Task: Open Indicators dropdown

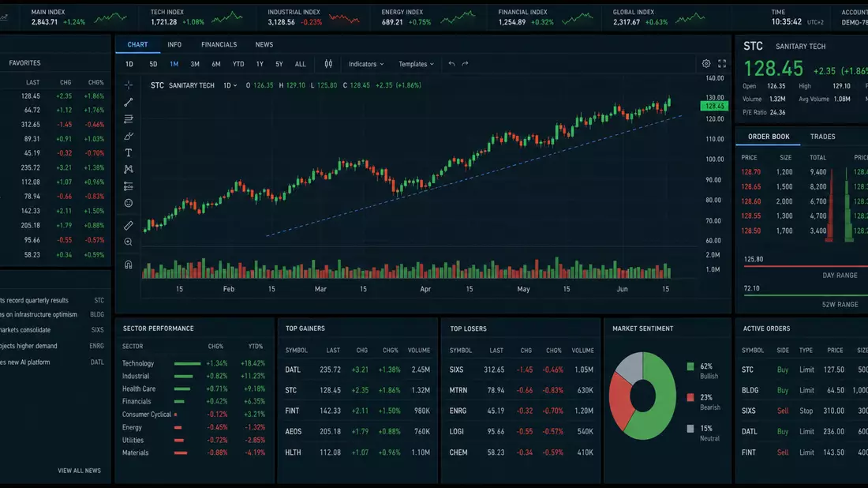Action: tap(366, 64)
